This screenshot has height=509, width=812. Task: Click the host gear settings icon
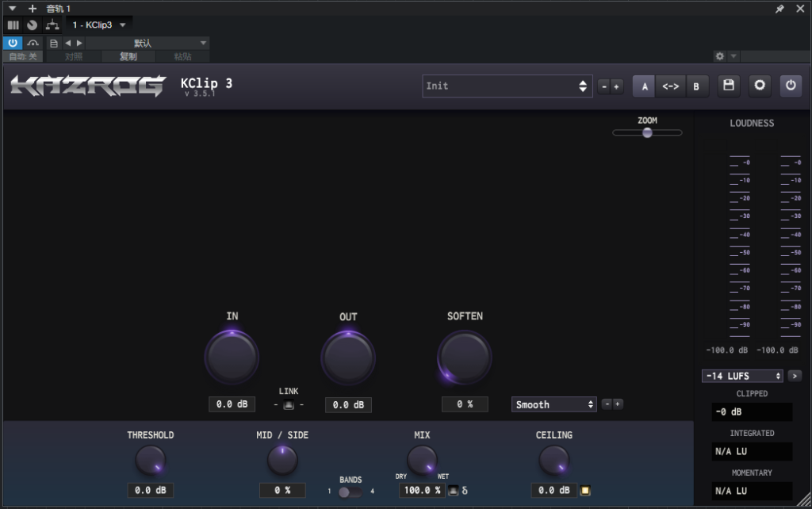[720, 56]
